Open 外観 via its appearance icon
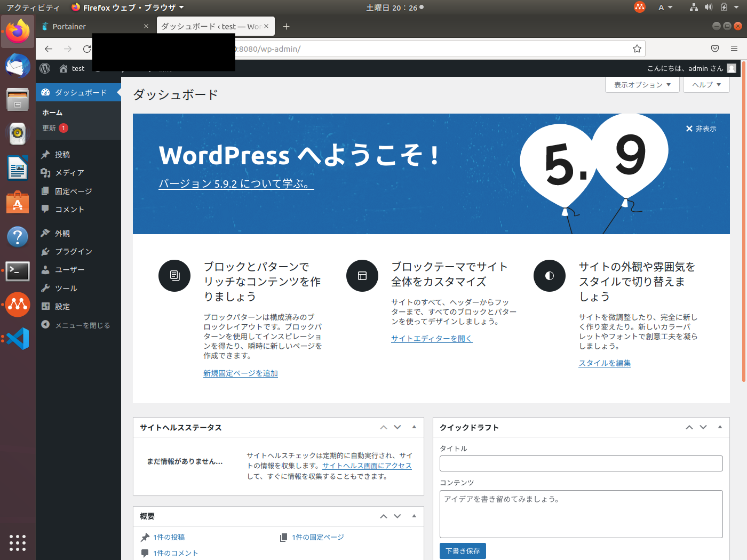The width and height of the screenshot is (747, 560). click(x=45, y=233)
